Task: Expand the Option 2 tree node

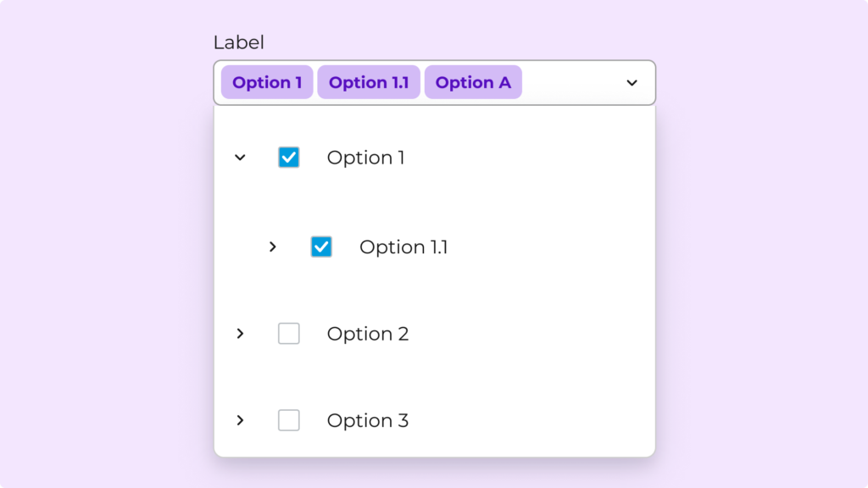Action: [x=240, y=334]
